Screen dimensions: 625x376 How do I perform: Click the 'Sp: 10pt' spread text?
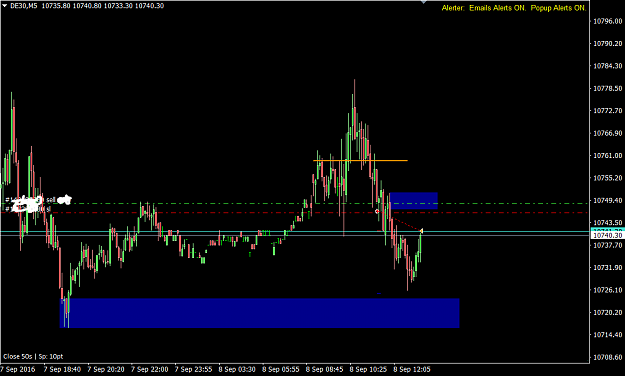coord(51,356)
